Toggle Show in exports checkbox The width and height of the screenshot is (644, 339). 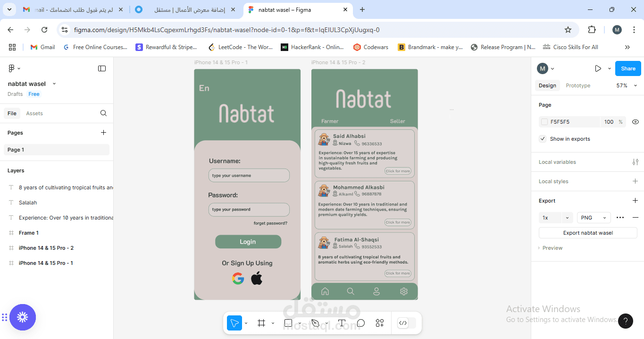click(x=543, y=139)
